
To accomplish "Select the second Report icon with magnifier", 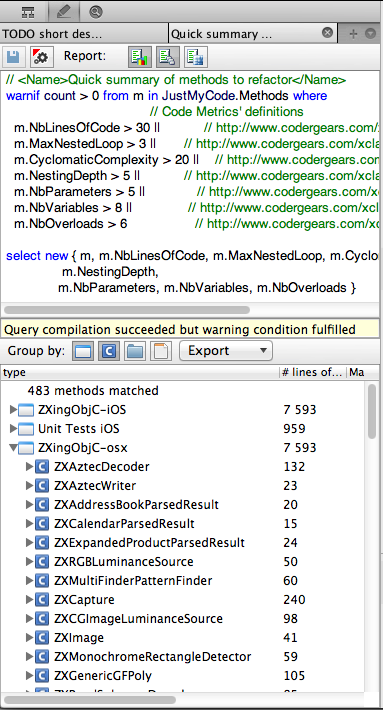I will click(168, 57).
